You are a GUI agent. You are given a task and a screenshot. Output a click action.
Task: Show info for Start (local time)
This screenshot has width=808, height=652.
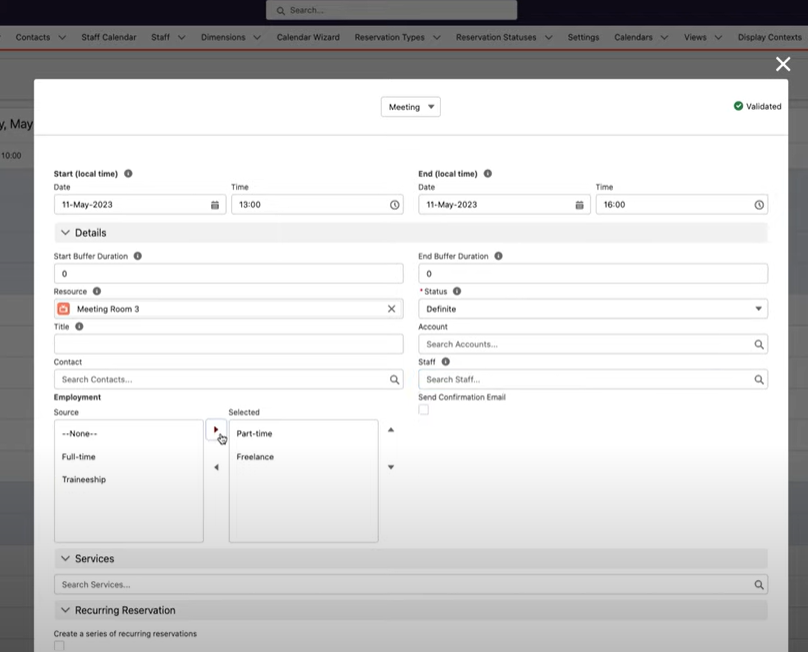click(128, 174)
